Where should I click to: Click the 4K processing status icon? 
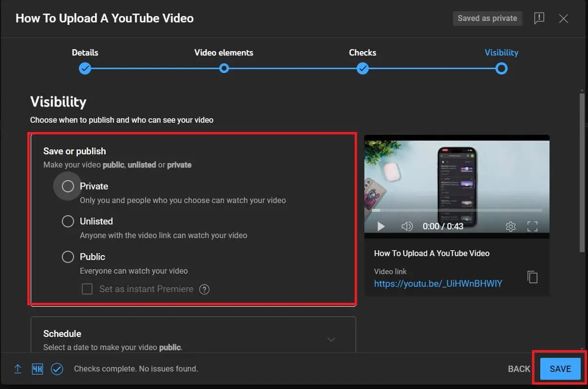pyautogui.click(x=38, y=369)
